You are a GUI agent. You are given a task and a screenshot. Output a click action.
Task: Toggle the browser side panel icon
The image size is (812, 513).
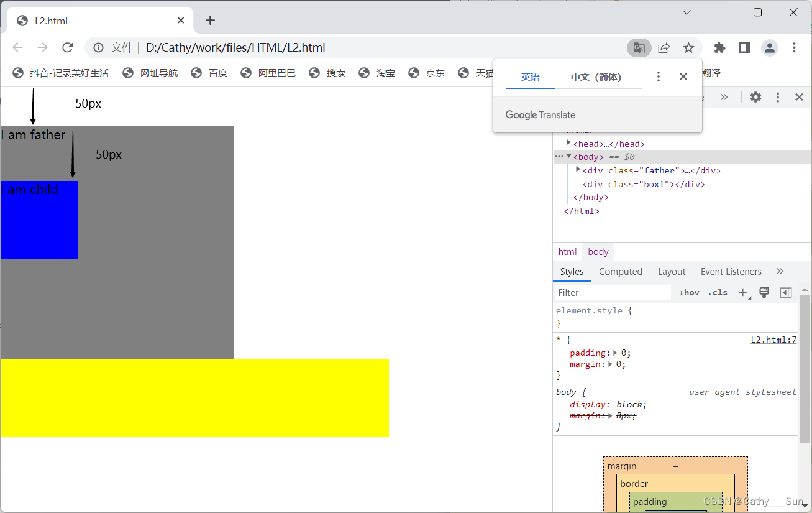point(744,48)
